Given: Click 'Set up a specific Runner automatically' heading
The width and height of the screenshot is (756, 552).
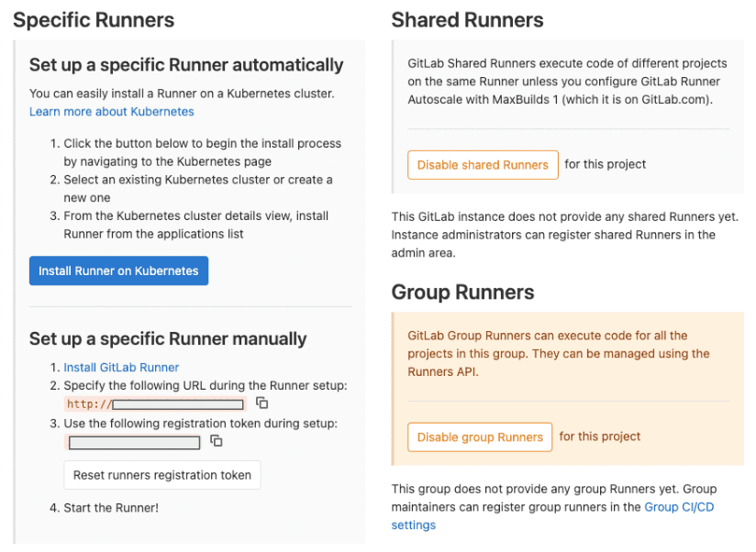Looking at the screenshot, I should [186, 65].
